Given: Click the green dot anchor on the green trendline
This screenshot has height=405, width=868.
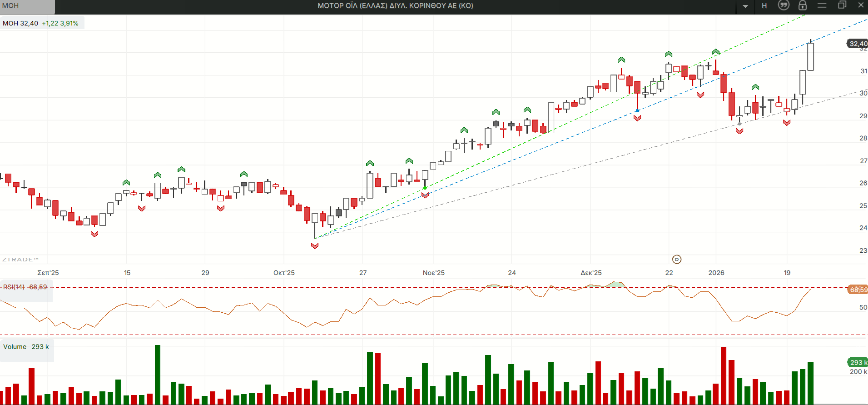Looking at the screenshot, I should 425,188.
